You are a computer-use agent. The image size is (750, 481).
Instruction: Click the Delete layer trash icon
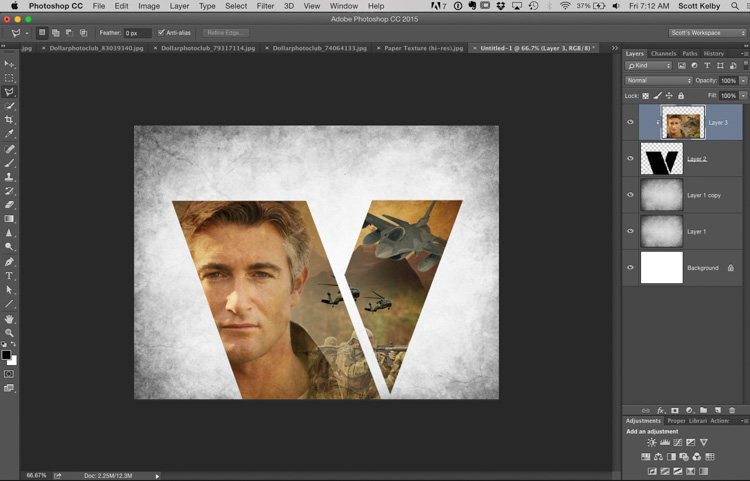tap(732, 410)
